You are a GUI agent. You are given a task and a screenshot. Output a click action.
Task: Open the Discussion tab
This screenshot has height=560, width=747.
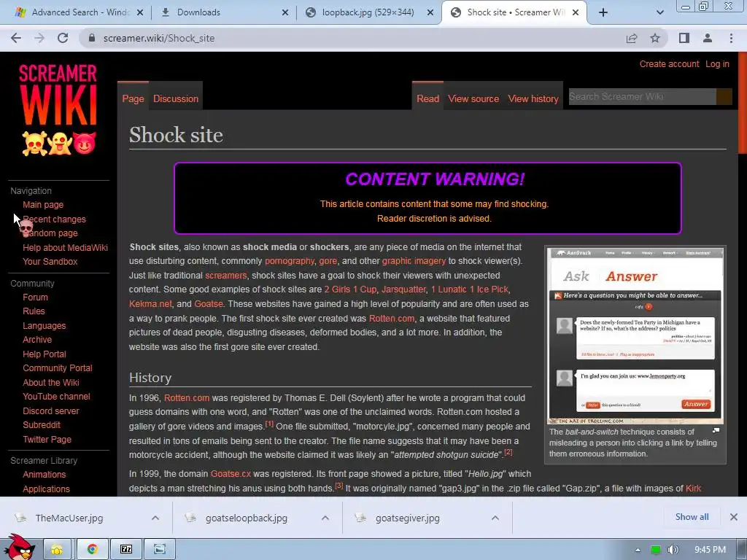pyautogui.click(x=176, y=98)
